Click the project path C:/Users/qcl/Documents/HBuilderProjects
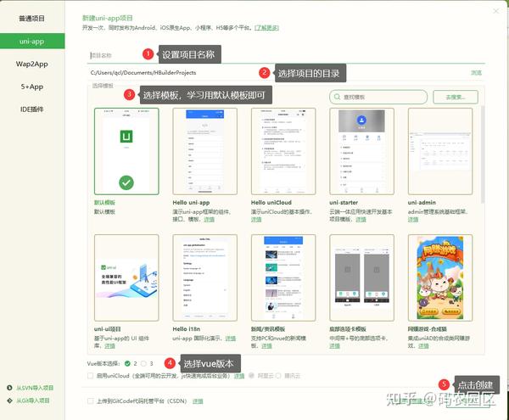This screenshot has width=509, height=420. pyautogui.click(x=143, y=73)
